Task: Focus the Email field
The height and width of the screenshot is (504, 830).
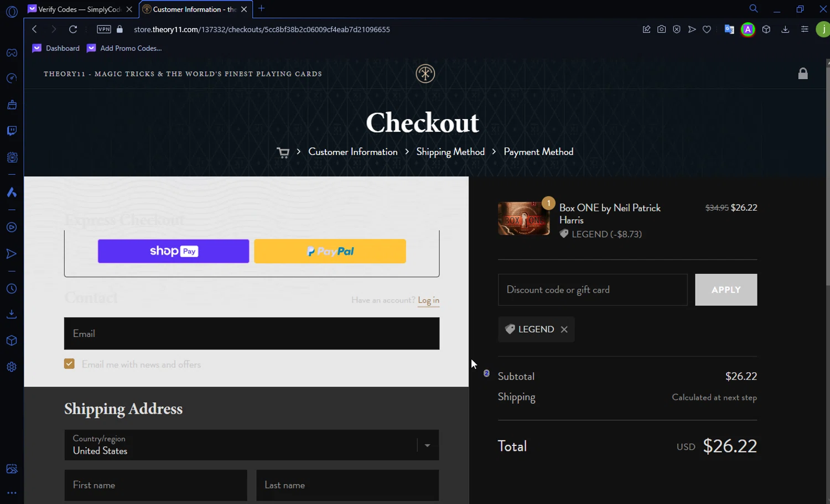Action: (252, 334)
